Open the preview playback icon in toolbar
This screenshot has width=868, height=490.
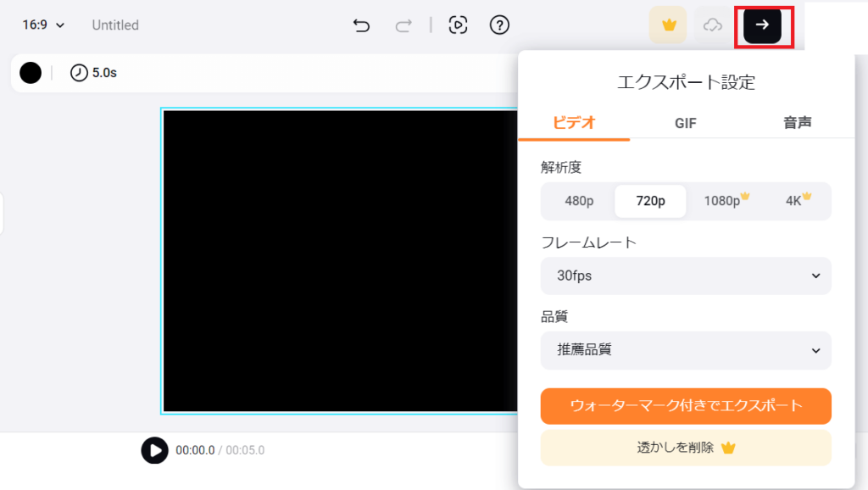[x=458, y=25]
